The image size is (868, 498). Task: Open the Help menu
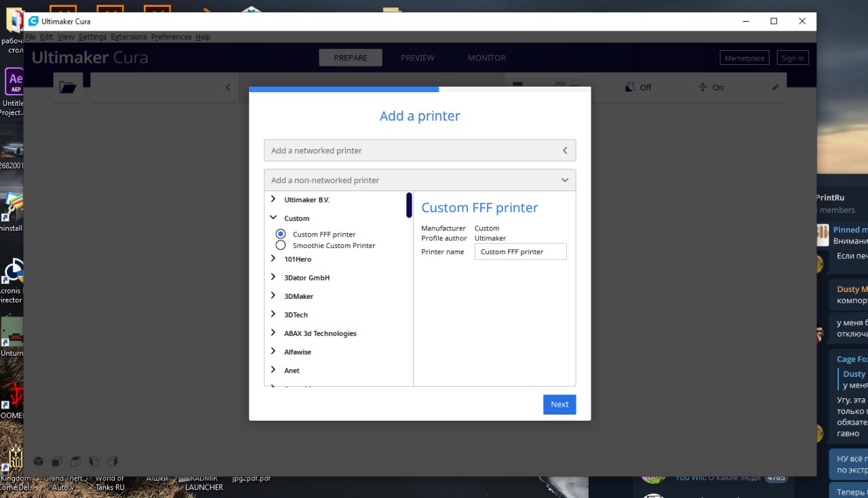click(x=203, y=37)
